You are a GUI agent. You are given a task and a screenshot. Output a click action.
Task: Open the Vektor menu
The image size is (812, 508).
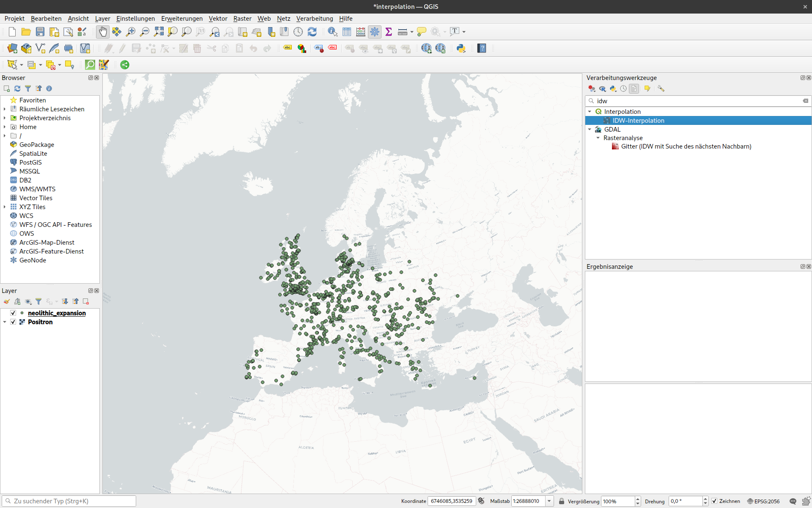218,19
